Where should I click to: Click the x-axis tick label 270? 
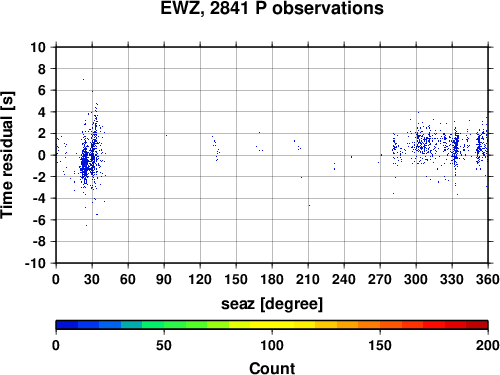click(x=380, y=279)
